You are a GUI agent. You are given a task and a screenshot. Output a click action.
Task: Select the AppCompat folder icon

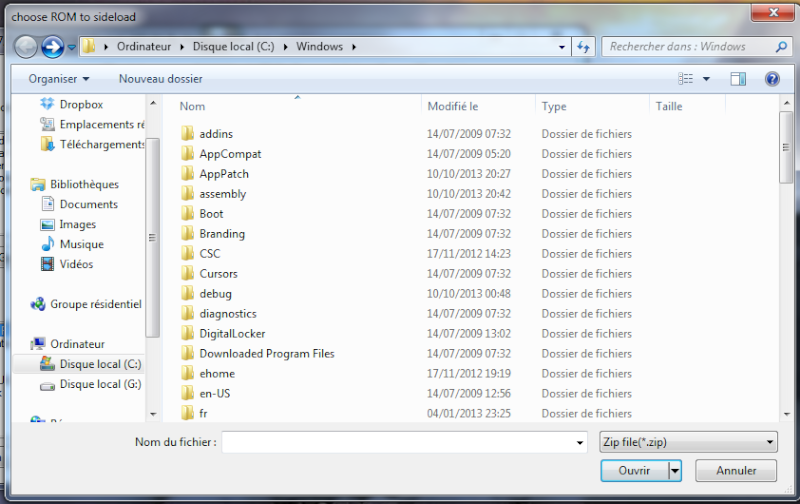pos(187,154)
